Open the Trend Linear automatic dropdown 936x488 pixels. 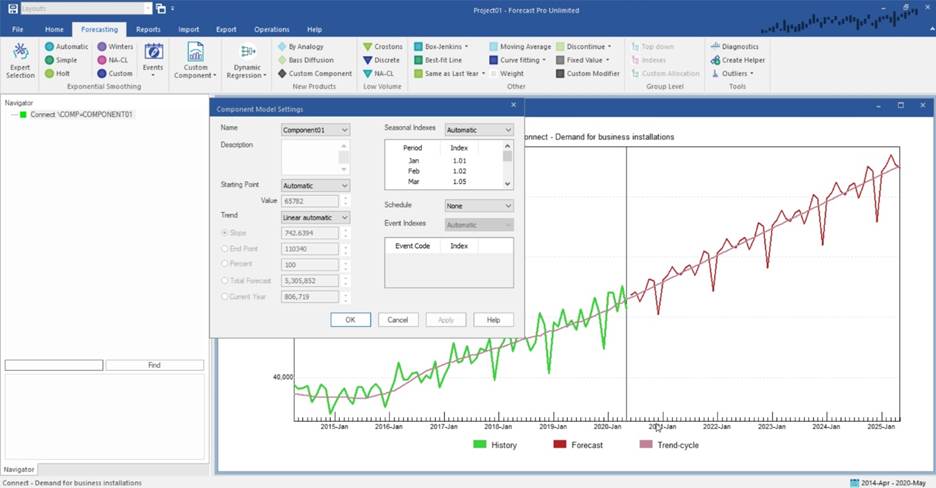pyautogui.click(x=315, y=217)
